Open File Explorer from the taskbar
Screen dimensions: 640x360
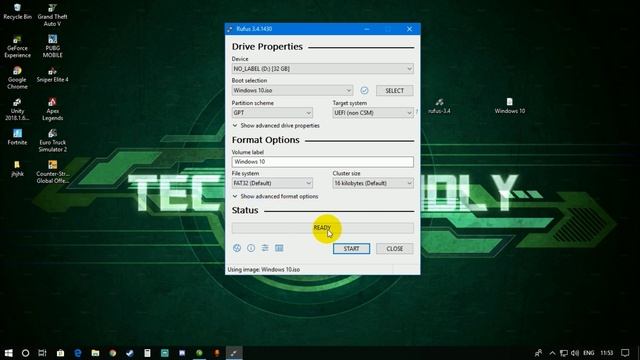[95, 353]
